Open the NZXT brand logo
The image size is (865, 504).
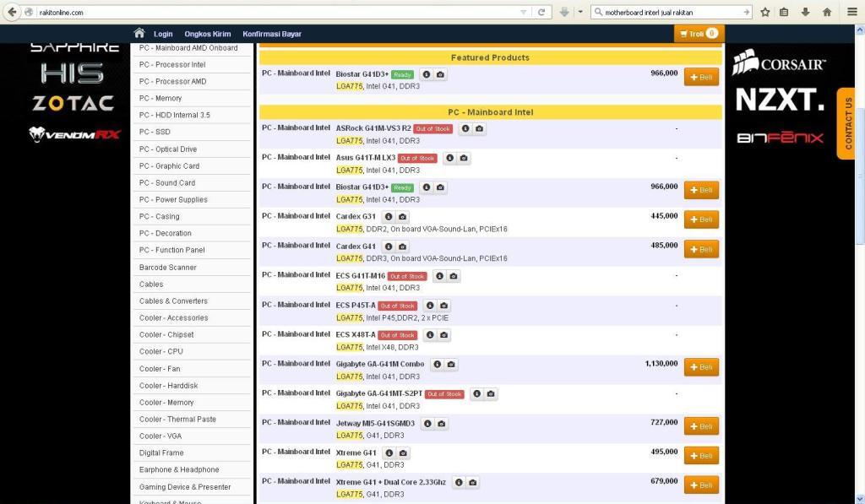[780, 100]
